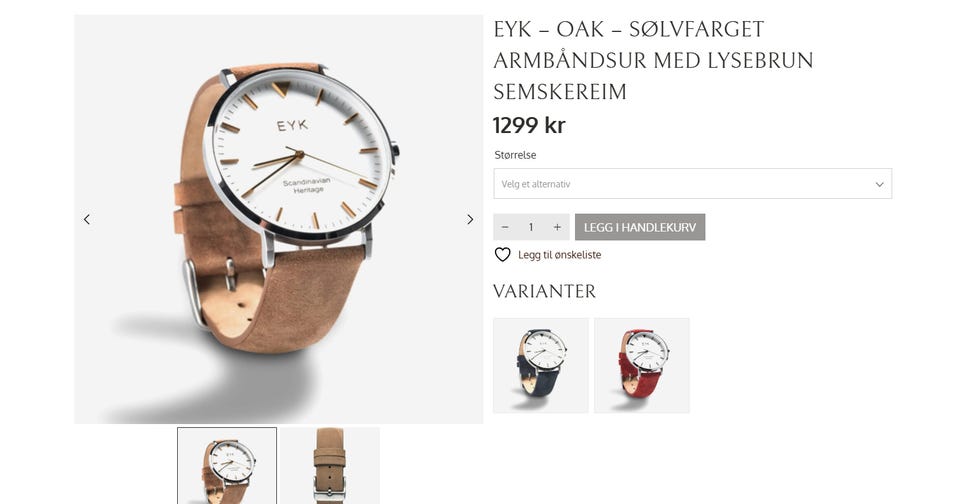Click the heart wishlist icon
The image size is (960, 504).
[503, 255]
